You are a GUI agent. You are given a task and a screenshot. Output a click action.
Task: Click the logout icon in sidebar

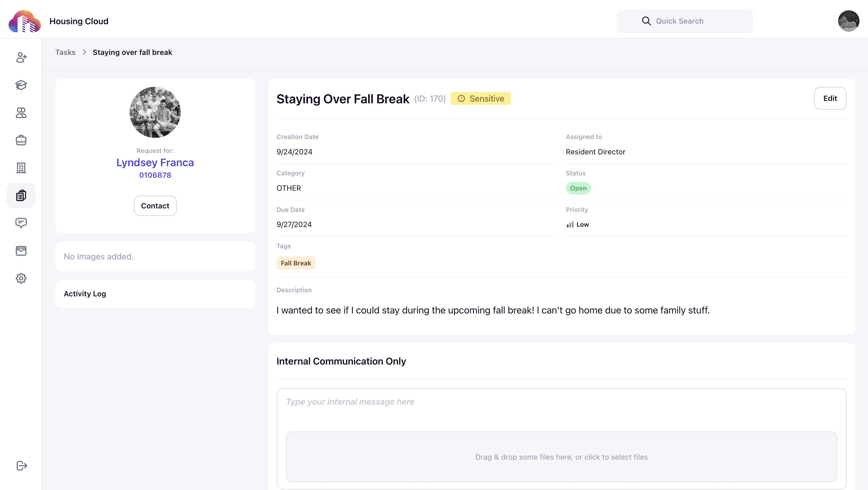coord(21,466)
